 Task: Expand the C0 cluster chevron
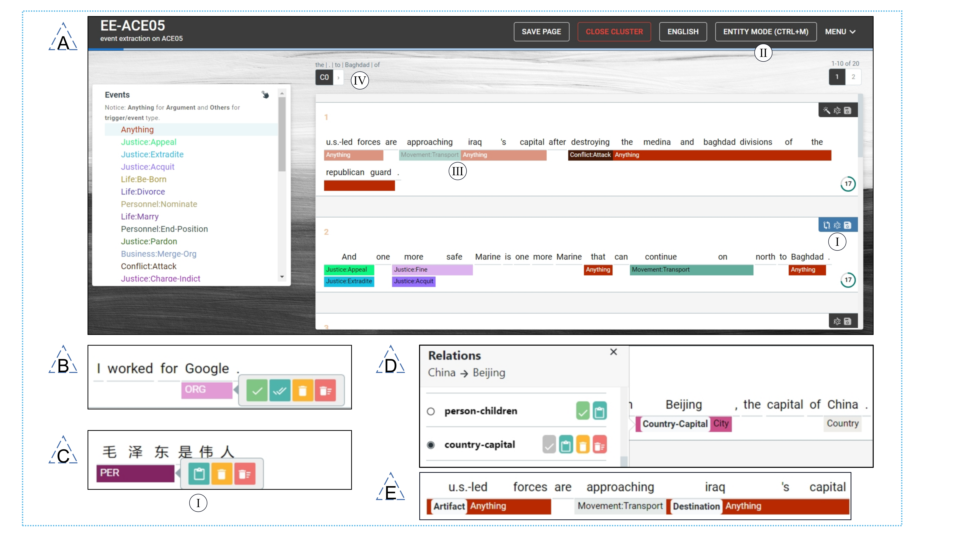[338, 78]
